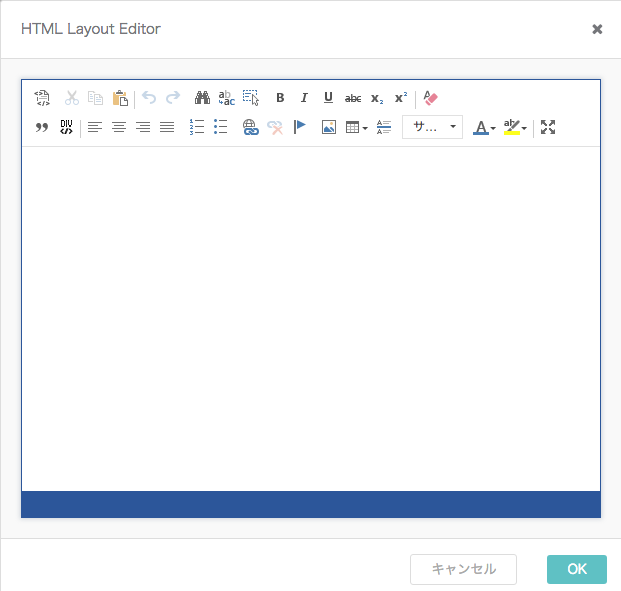The image size is (621, 591).
Task: Click inside the empty editor text area
Action: 311,319
